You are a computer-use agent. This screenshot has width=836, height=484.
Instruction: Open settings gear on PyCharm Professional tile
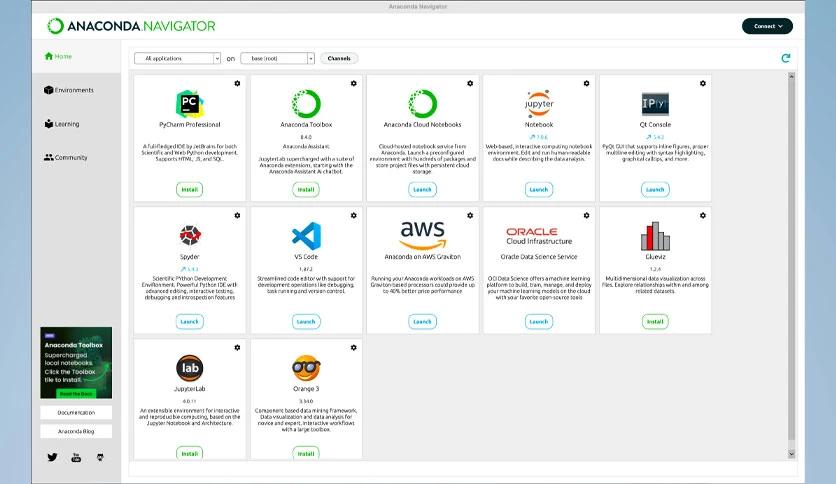[x=237, y=83]
